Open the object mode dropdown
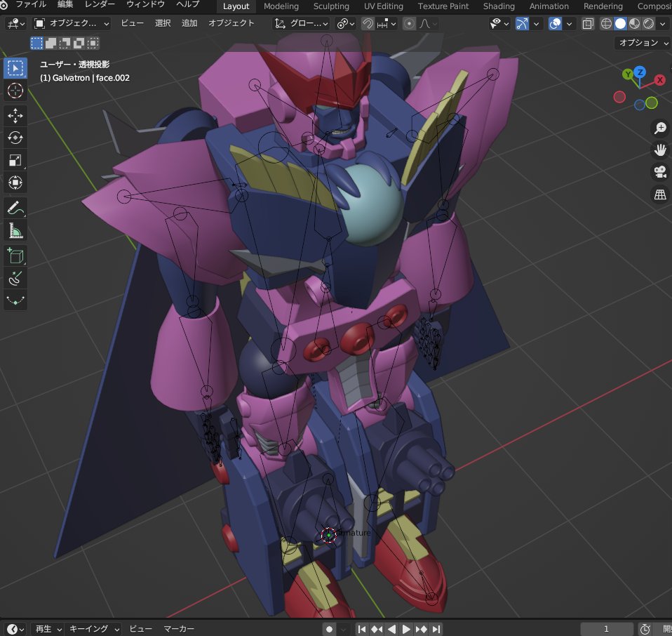Image resolution: width=672 pixels, height=636 pixels. [72, 24]
